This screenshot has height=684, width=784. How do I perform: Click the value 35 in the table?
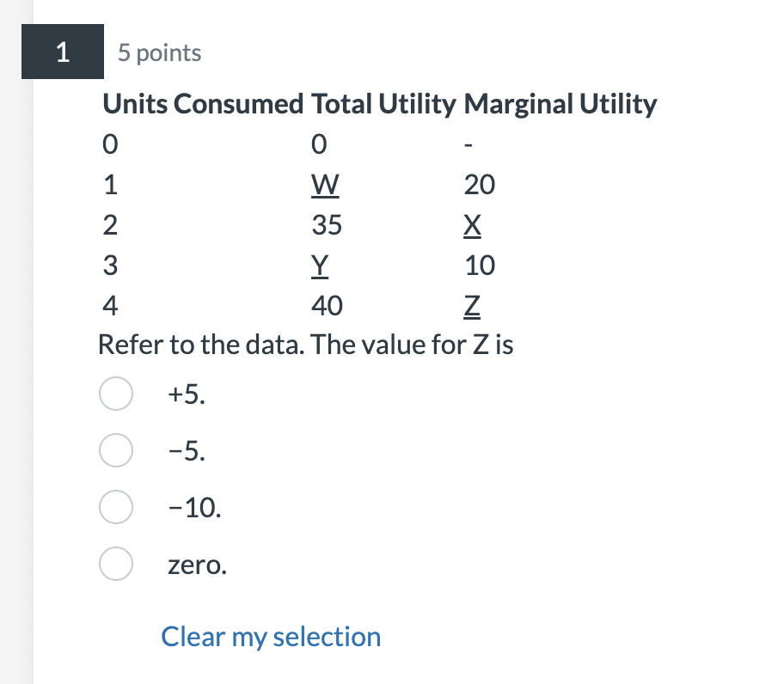click(328, 224)
